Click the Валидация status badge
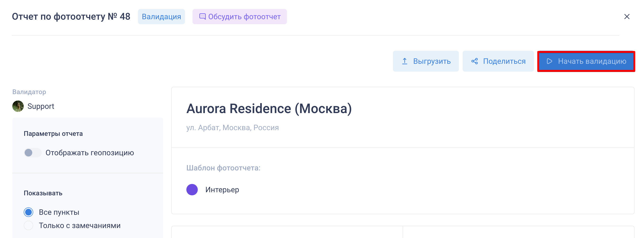 [161, 17]
